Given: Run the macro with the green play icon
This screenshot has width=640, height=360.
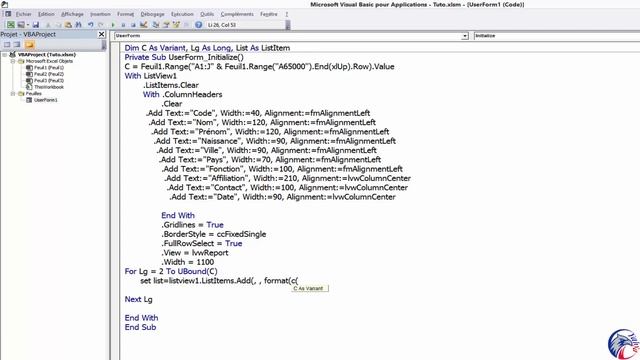Looking at the screenshot, I should click(113, 25).
